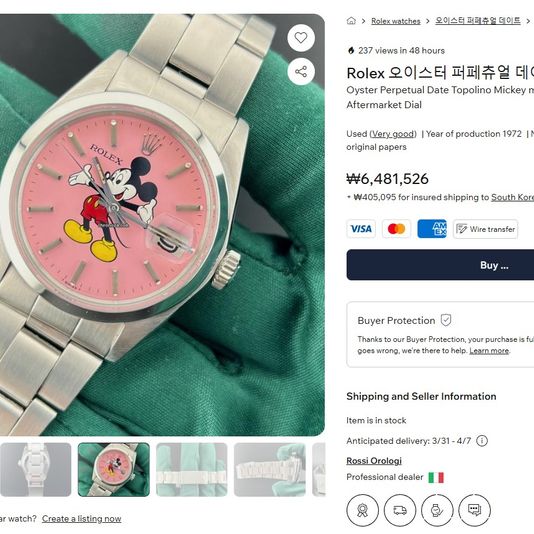Open the Rossi Orologi seller link

point(374,461)
